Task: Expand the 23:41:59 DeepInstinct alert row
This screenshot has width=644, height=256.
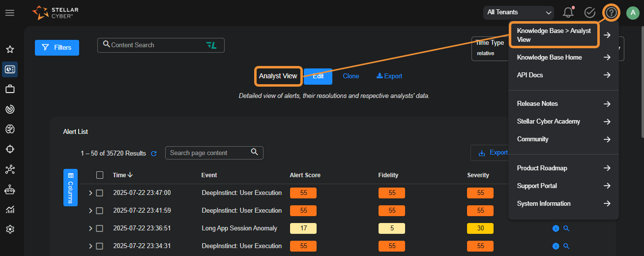Action: tap(90, 211)
